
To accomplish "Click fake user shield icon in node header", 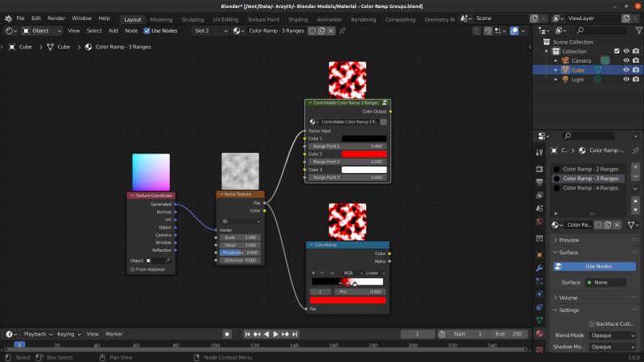I will tap(312, 31).
